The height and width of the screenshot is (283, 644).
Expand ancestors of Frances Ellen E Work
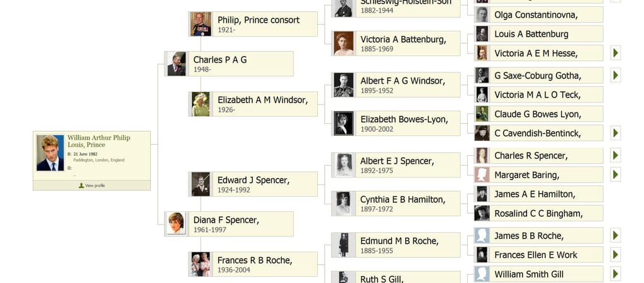click(616, 255)
